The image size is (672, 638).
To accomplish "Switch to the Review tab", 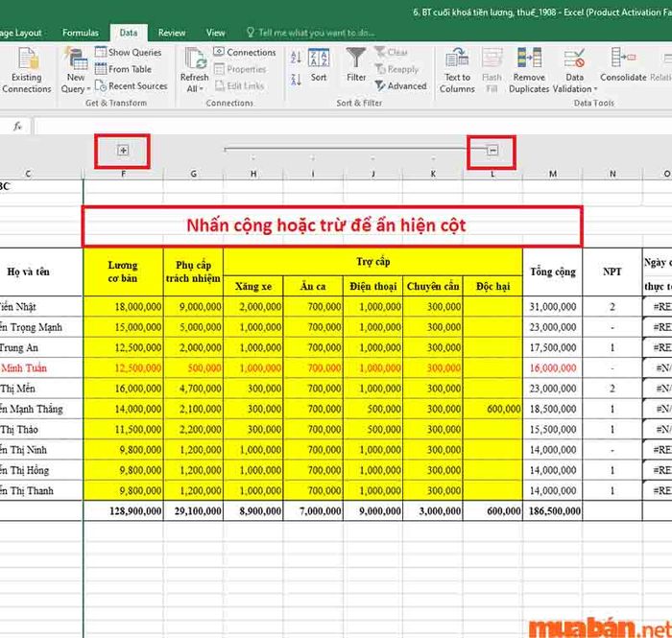I will (x=172, y=33).
